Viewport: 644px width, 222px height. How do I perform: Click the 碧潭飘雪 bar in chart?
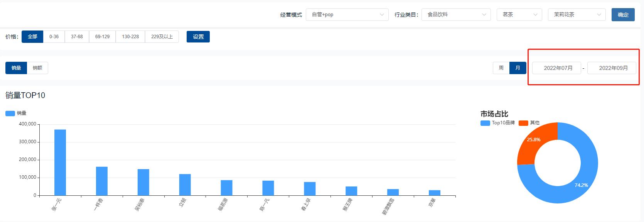pos(393,192)
